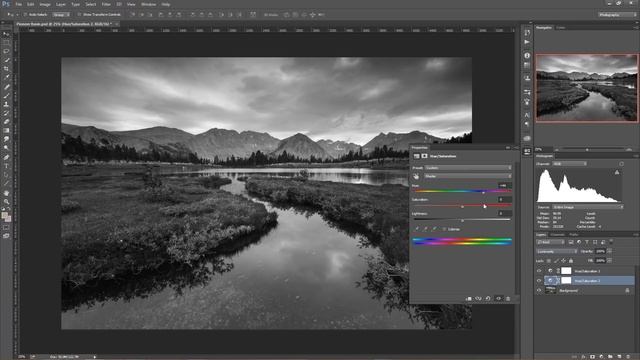Open the histogram Channel dropdown

(x=569, y=164)
